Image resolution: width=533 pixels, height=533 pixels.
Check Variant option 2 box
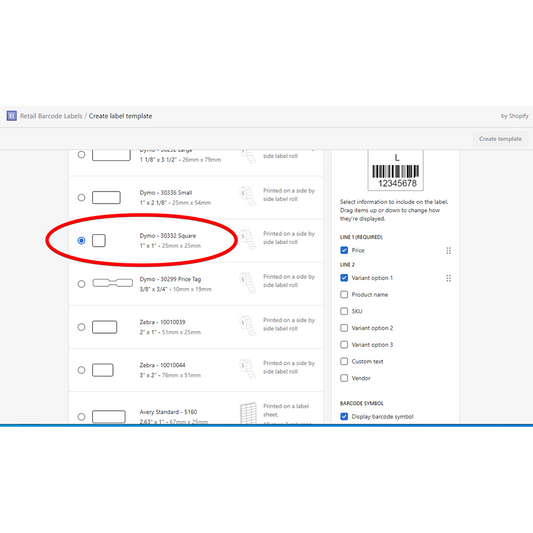(x=344, y=328)
